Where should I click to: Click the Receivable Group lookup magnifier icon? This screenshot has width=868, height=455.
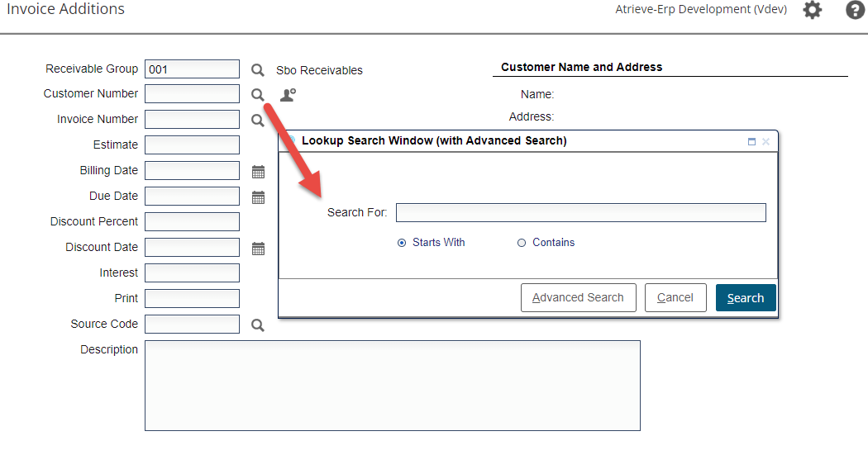(258, 70)
